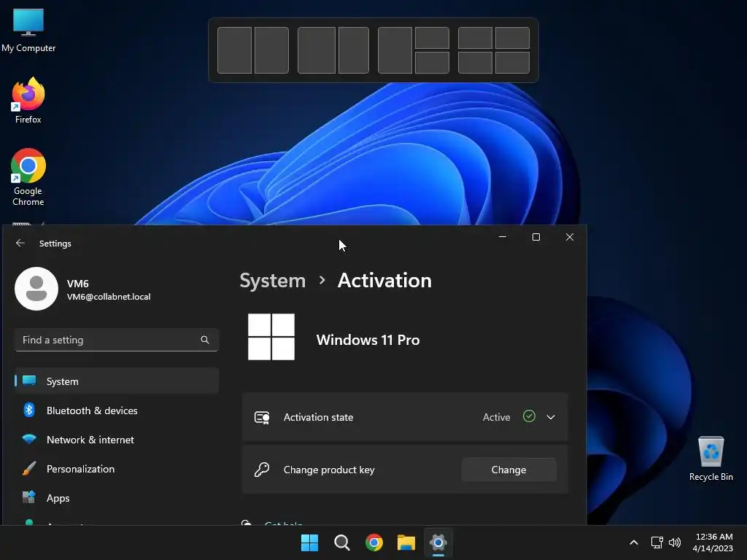This screenshot has height=560, width=747.
Task: Click the Activation state certificate icon
Action: tap(262, 417)
